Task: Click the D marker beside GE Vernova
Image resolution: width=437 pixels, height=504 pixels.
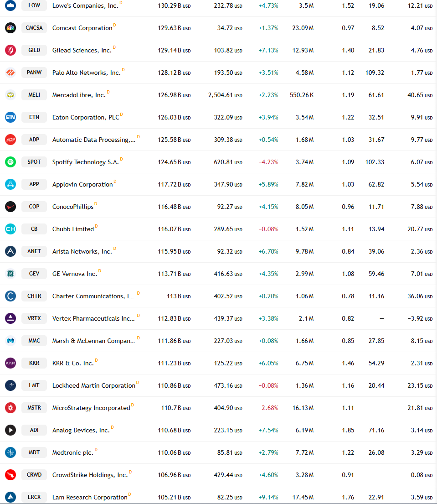Action: tap(99, 270)
